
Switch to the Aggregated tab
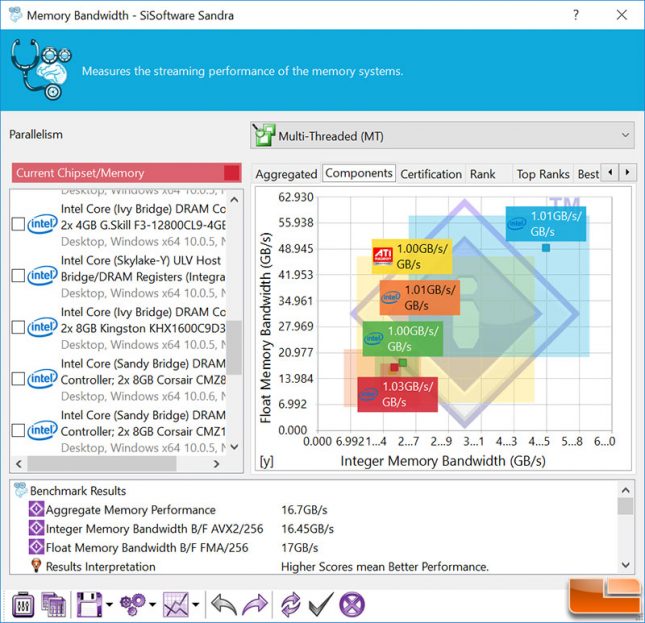coord(286,174)
